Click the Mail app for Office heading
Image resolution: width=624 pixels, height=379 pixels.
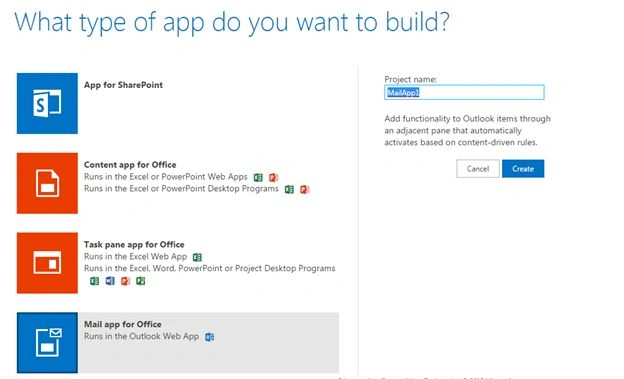tap(123, 324)
